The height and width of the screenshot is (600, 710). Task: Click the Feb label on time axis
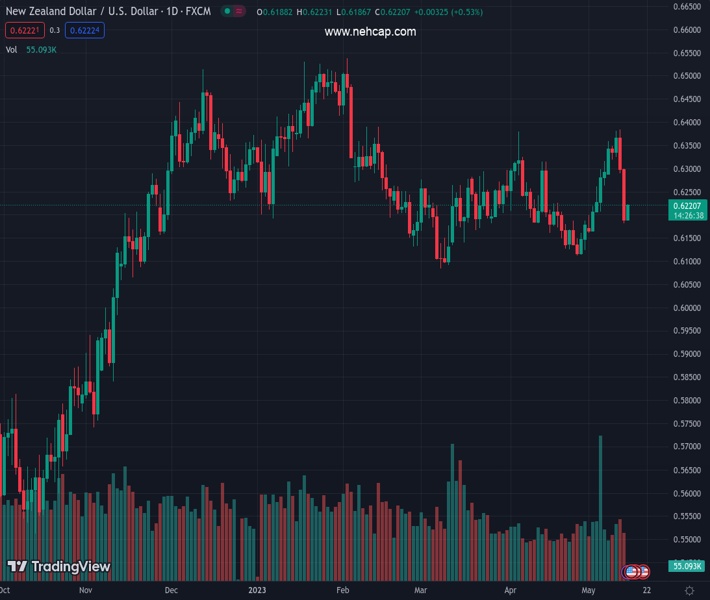pyautogui.click(x=343, y=590)
